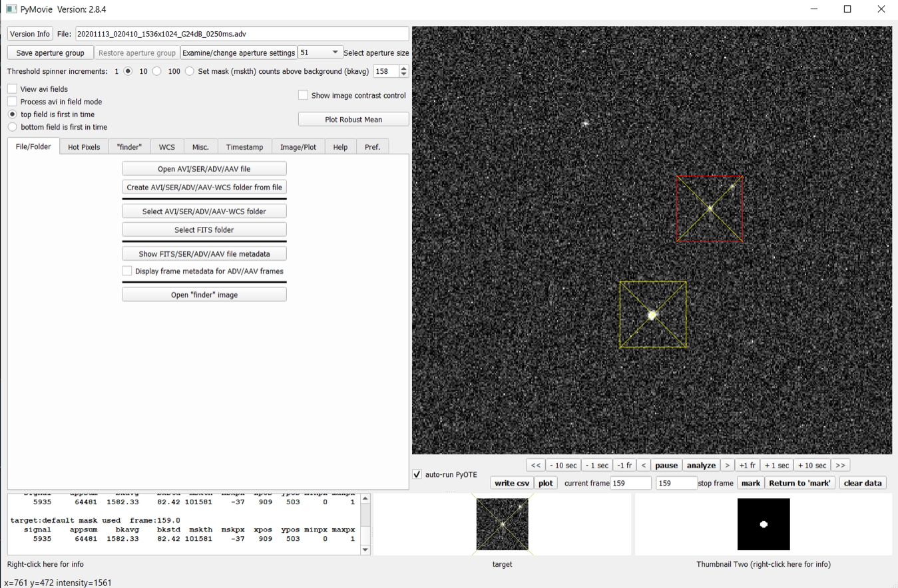Enable the 'View avi fields' checkbox
Image resolution: width=898 pixels, height=588 pixels.
(13, 89)
